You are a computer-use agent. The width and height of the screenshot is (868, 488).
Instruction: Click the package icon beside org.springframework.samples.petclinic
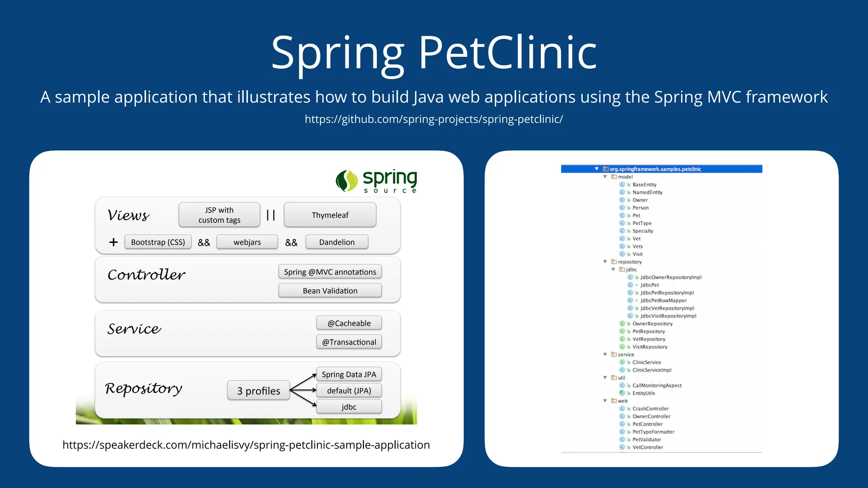point(606,169)
